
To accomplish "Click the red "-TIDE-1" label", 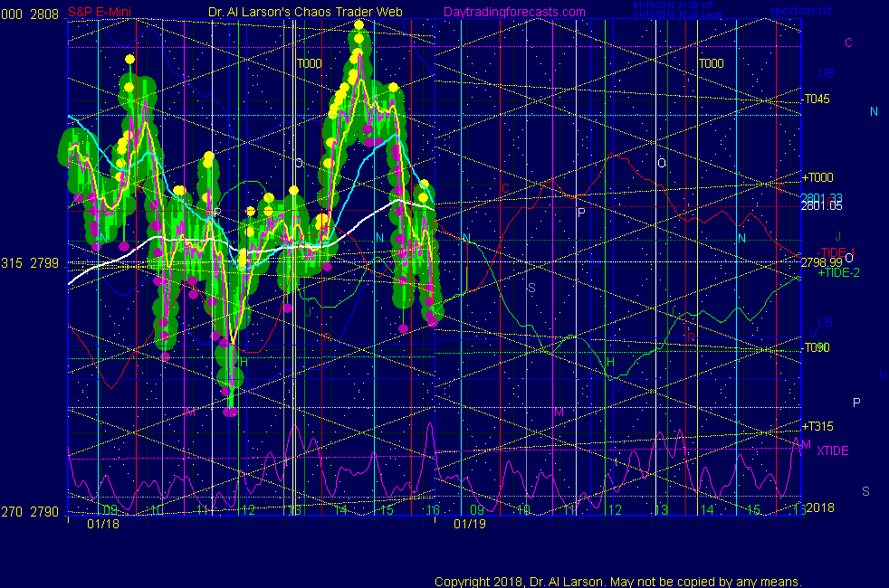I will click(836, 252).
